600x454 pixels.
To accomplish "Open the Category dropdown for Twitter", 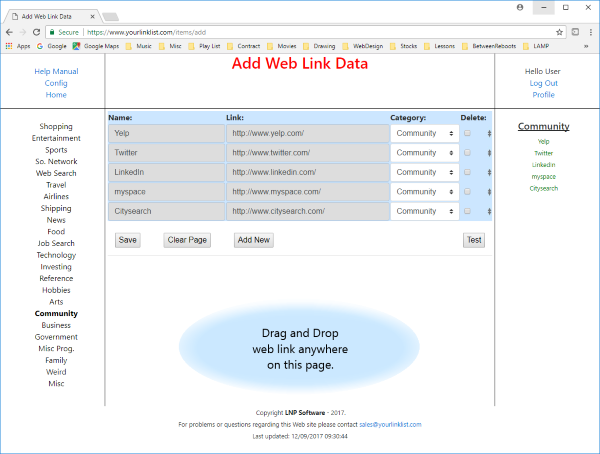I will tap(425, 153).
